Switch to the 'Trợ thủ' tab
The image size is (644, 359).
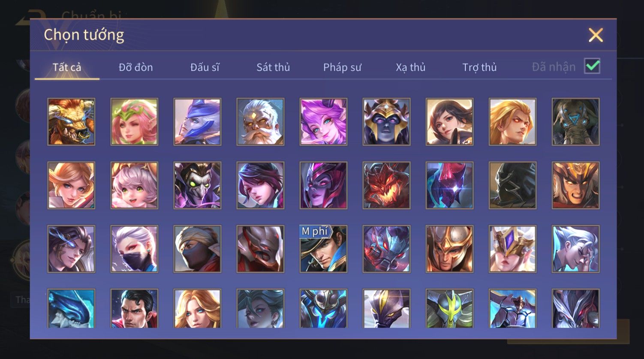(x=479, y=67)
